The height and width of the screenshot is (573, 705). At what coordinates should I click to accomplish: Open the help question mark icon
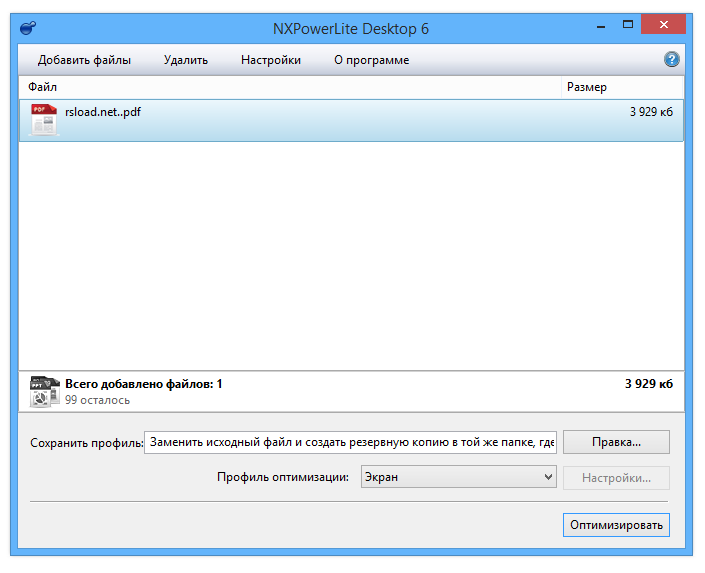[671, 59]
